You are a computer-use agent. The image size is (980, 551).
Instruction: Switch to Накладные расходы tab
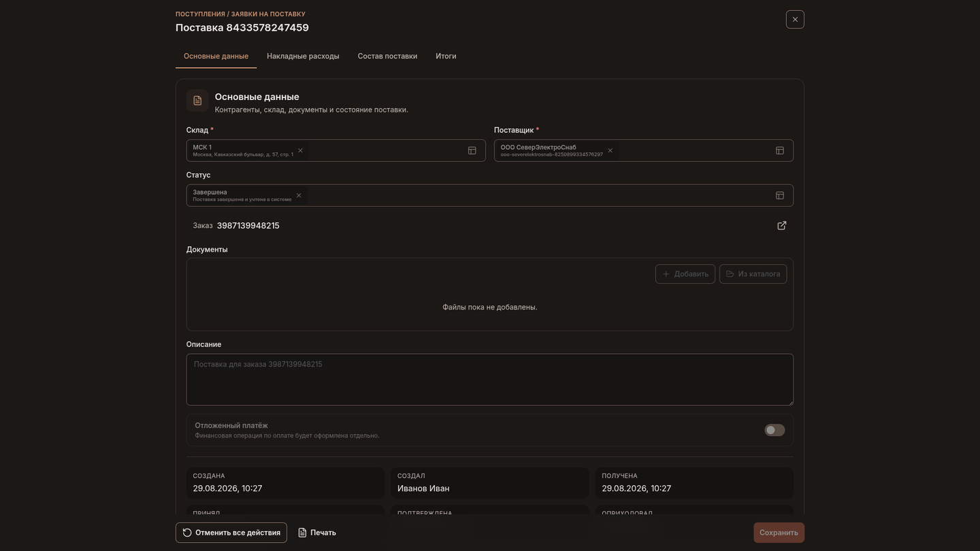[x=303, y=56]
